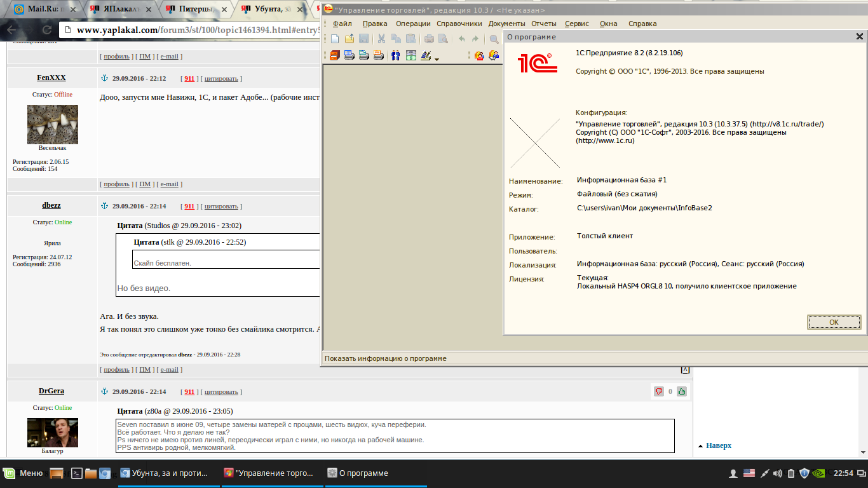This screenshot has width=868, height=488.
Task: Click the cash register icon in 1C toolbar
Action: click(426, 55)
